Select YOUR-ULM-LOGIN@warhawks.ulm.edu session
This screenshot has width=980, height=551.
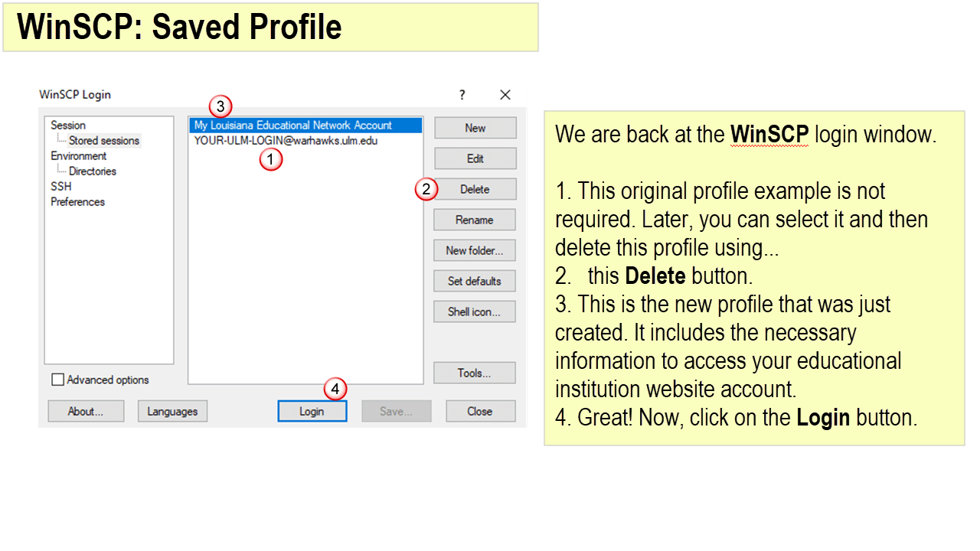(x=305, y=140)
